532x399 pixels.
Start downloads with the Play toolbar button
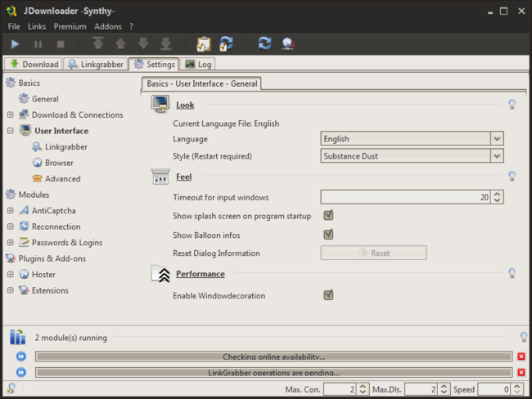click(x=15, y=44)
